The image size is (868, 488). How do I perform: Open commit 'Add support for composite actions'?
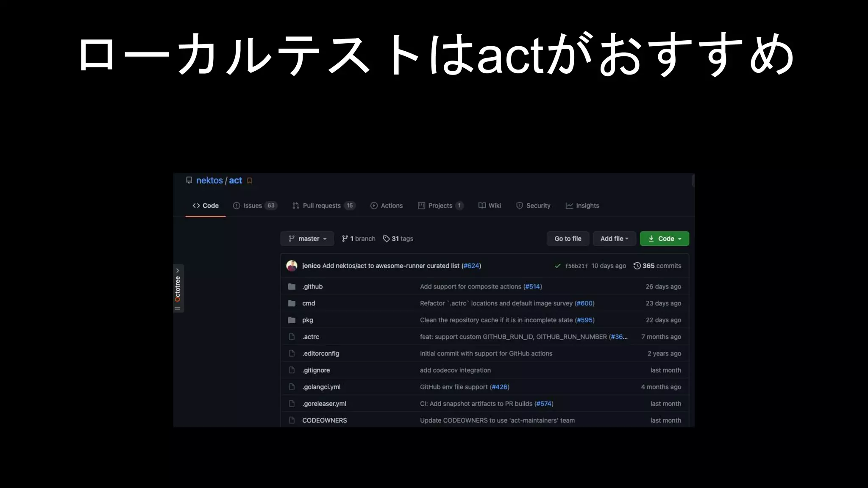coord(470,286)
